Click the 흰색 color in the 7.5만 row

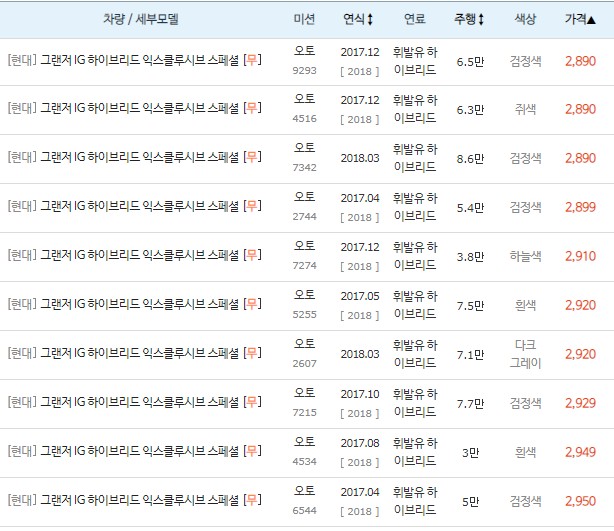pyautogui.click(x=525, y=305)
